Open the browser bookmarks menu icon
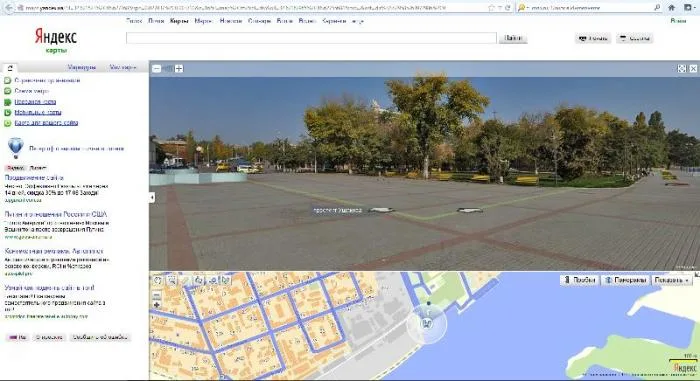The width and height of the screenshot is (700, 381). (x=688, y=8)
